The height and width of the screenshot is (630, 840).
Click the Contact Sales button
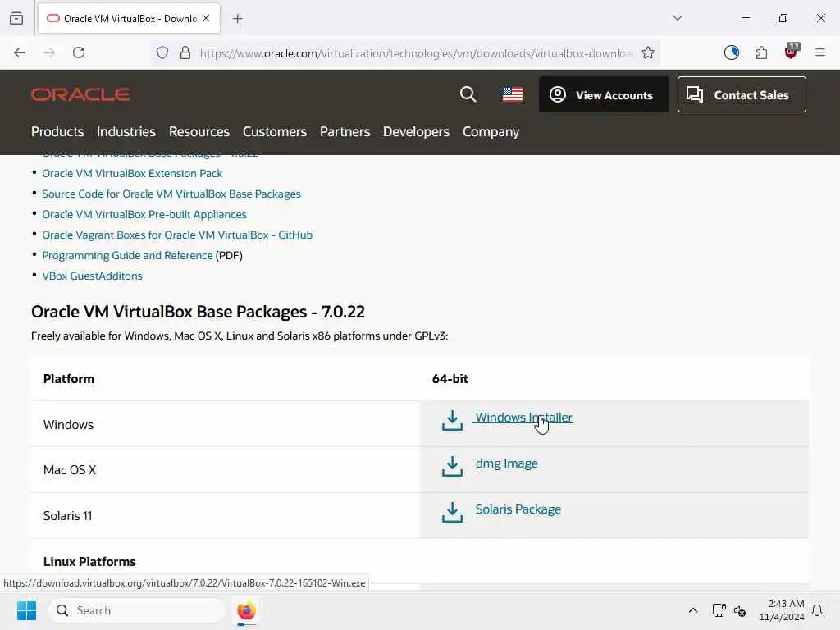(742, 95)
